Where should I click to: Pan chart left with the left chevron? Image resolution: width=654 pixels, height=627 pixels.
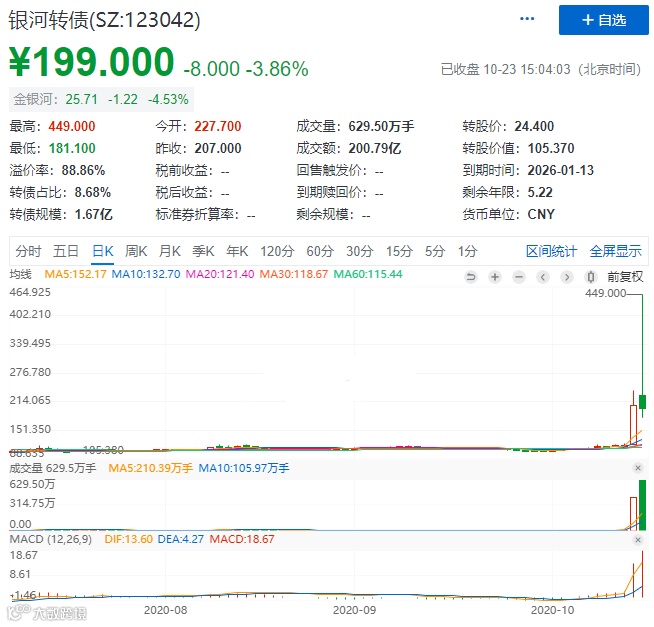pyautogui.click(x=543, y=277)
